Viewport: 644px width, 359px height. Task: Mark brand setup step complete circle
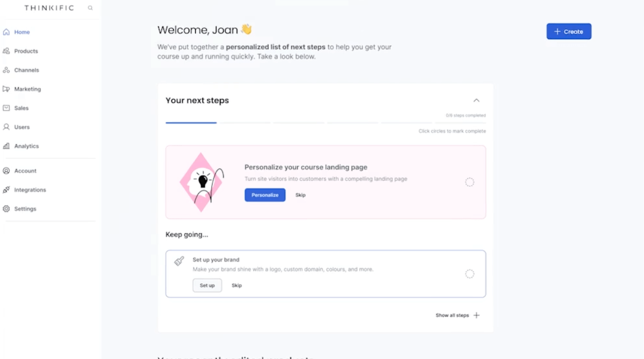pyautogui.click(x=469, y=274)
